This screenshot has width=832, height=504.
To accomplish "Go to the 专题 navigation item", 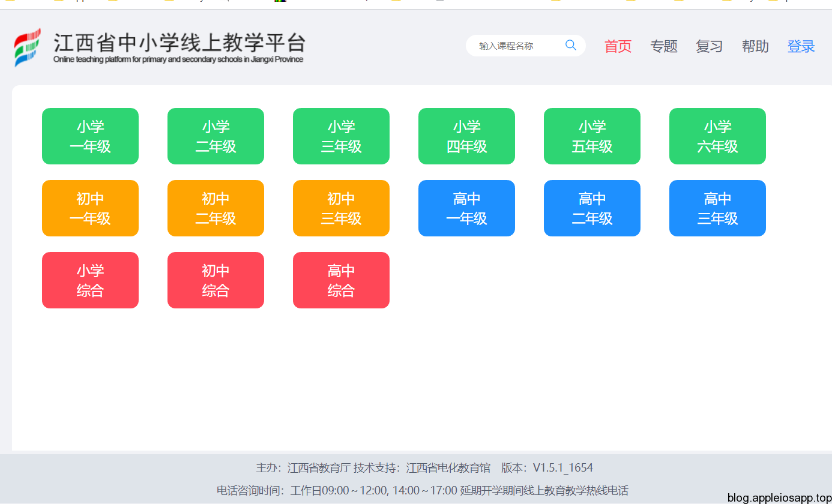I will (663, 46).
